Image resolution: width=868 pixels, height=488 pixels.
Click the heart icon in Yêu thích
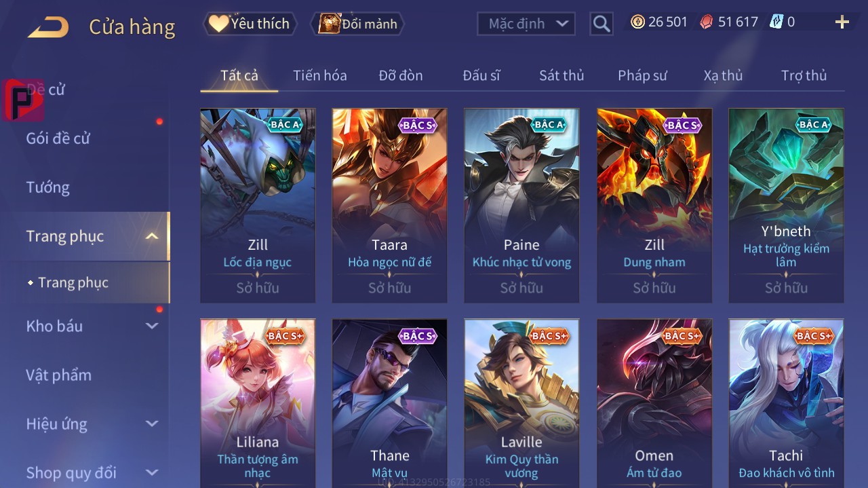click(x=218, y=24)
